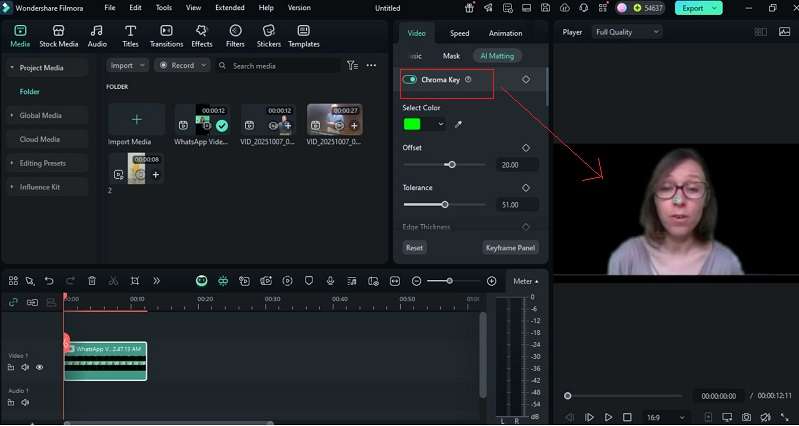799x426 pixels.
Task: Click the Reset button
Action: point(414,248)
